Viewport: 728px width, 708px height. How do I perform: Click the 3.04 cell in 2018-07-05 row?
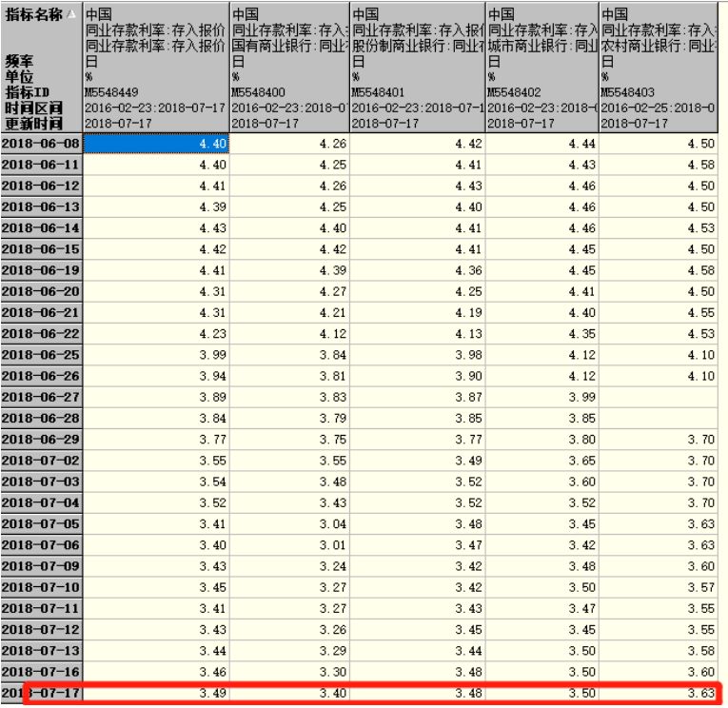coord(289,523)
